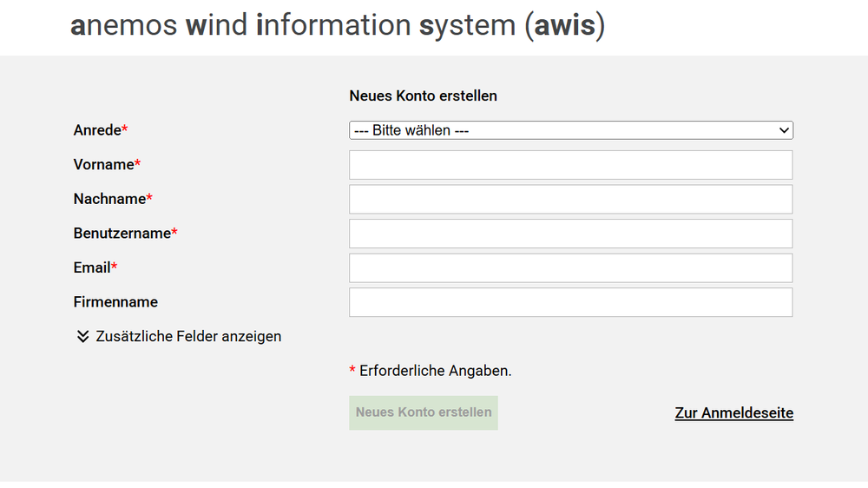Click the anemos wind information system title
This screenshot has width=868, height=488.
(338, 25)
